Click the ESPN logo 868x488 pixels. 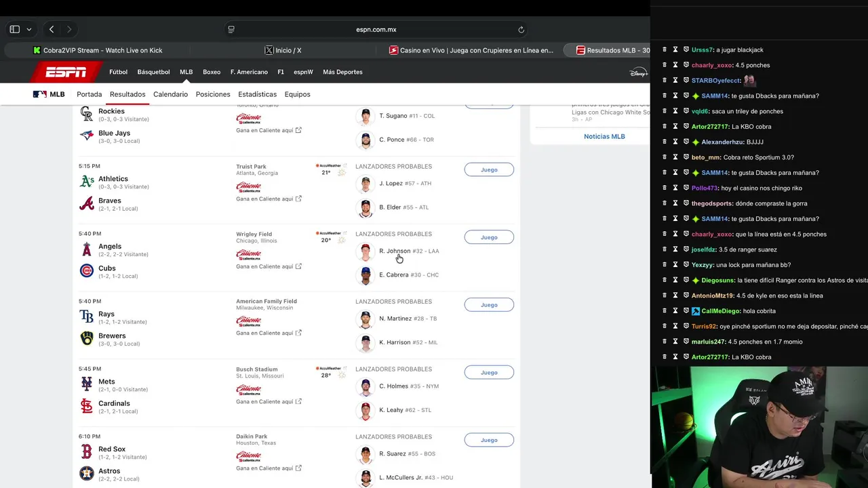(x=66, y=72)
